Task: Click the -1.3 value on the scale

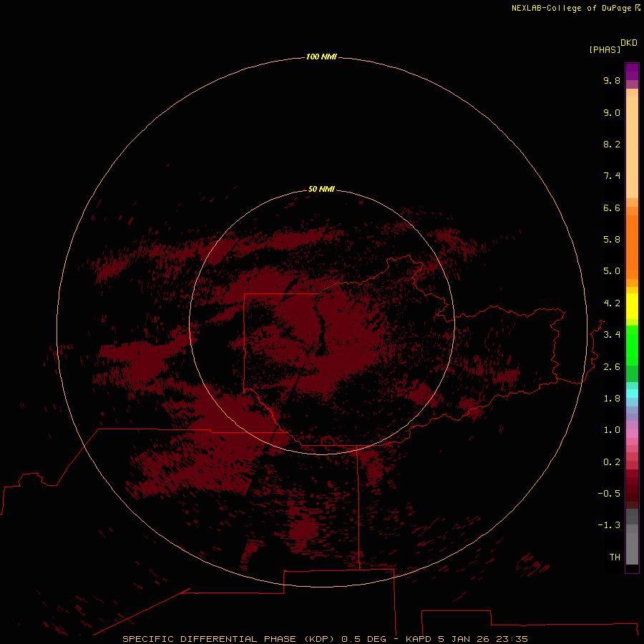Action: 609,525
